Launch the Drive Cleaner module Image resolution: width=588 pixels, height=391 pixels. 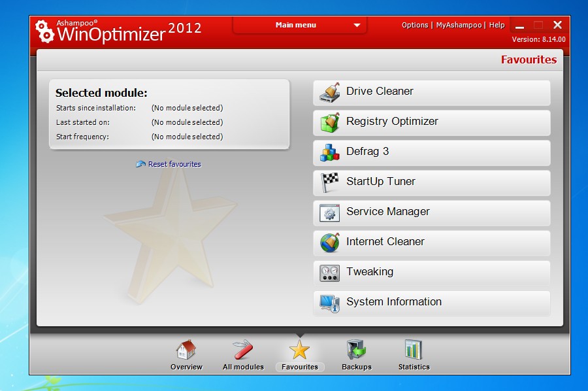pyautogui.click(x=432, y=93)
